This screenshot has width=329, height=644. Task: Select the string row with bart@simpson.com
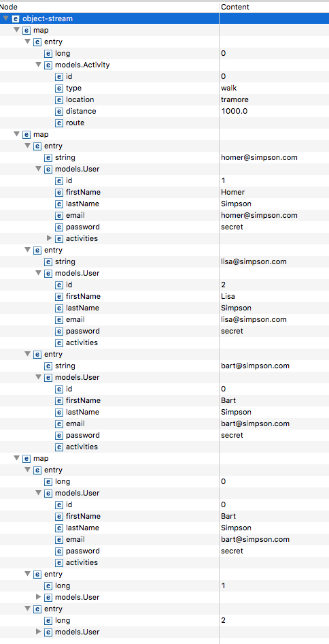click(x=164, y=366)
